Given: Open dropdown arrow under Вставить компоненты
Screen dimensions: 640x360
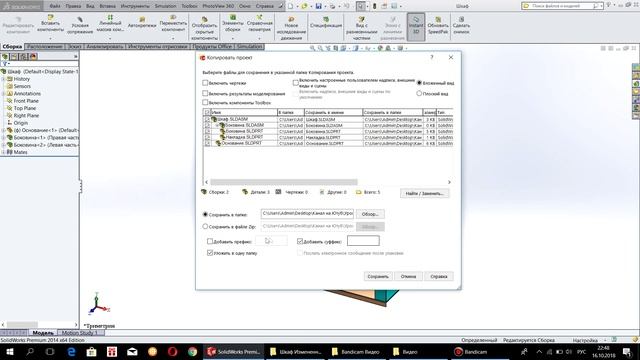Looking at the screenshot, I should 51,38.
